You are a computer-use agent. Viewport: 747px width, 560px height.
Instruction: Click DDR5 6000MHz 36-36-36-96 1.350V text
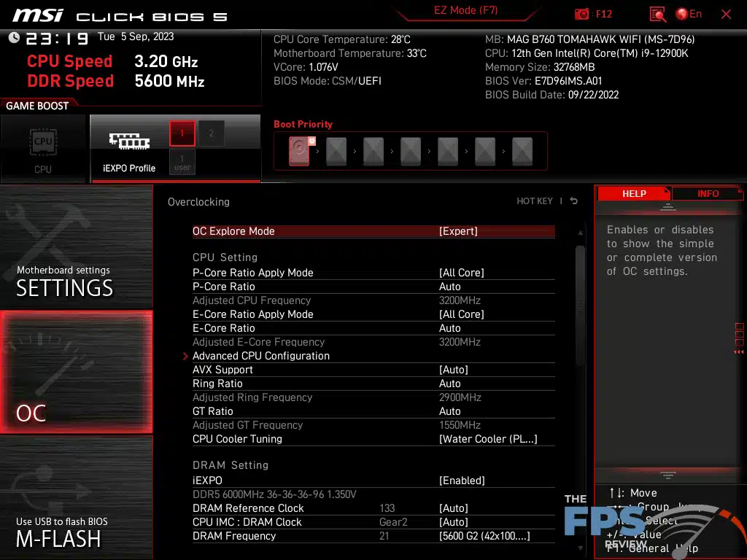(x=274, y=494)
